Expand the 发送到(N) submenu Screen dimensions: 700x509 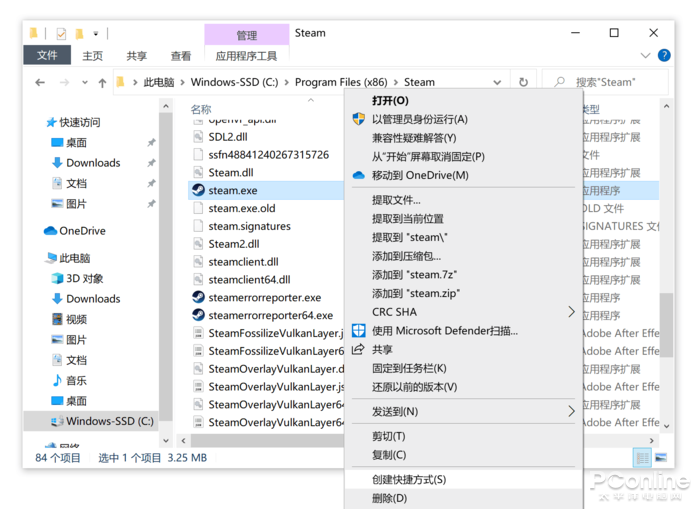click(x=571, y=411)
